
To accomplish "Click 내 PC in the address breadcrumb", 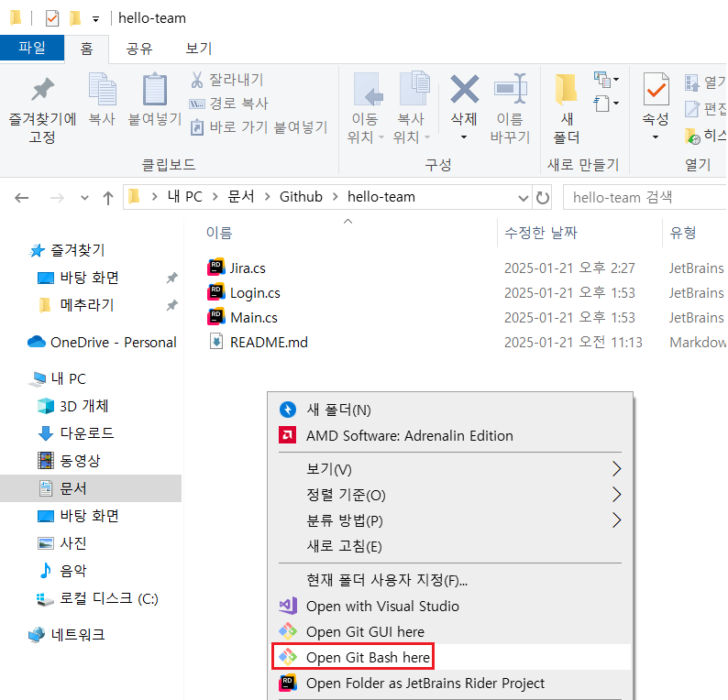I will (185, 197).
